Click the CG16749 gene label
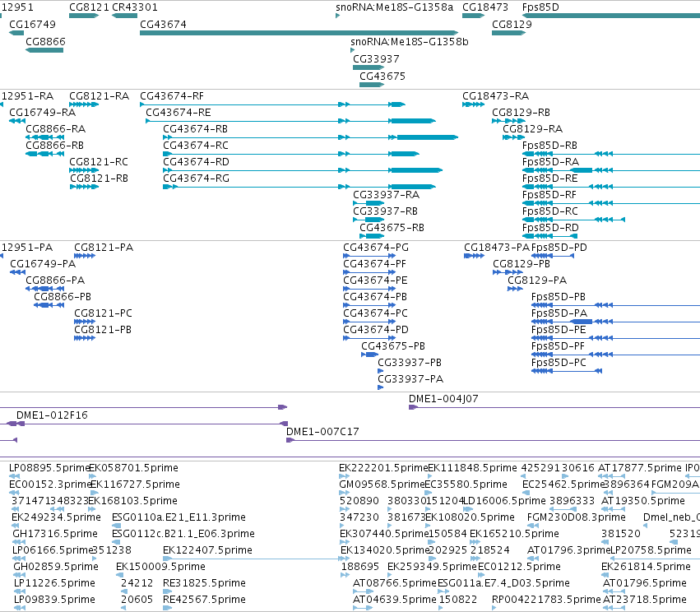Screen dimensions: 700x612 (x=32, y=24)
